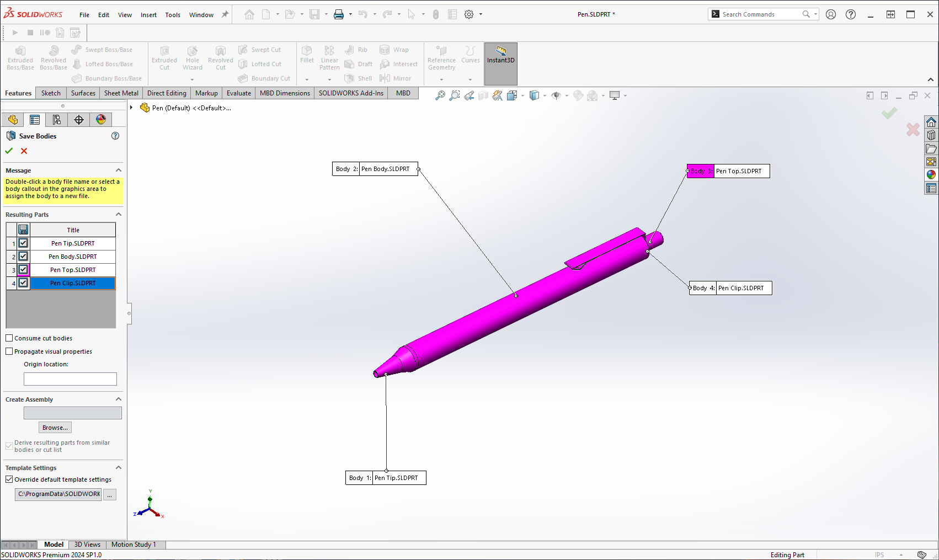939x560 pixels.
Task: Collapse the CommandManager ribbon arrow
Action: coord(931,79)
